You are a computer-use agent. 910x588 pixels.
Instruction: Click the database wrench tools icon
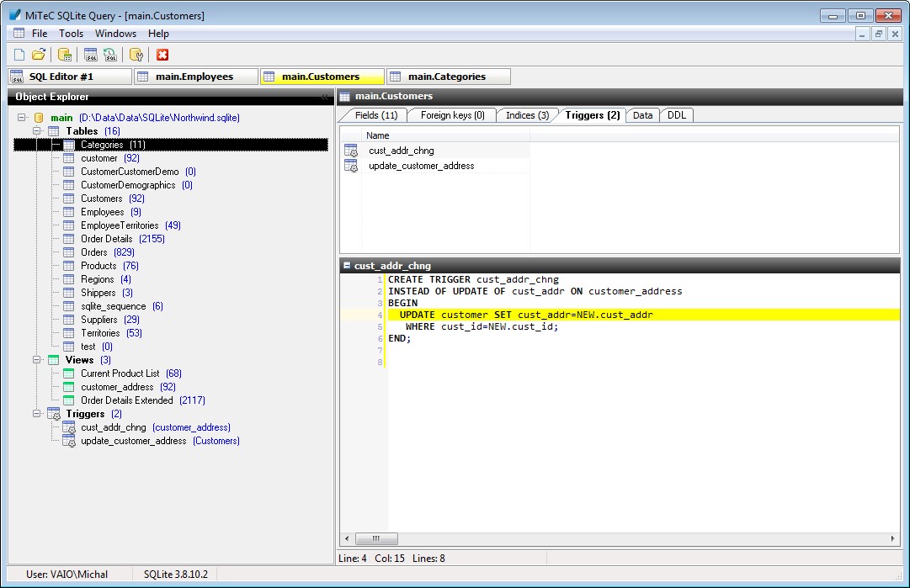tap(136, 55)
